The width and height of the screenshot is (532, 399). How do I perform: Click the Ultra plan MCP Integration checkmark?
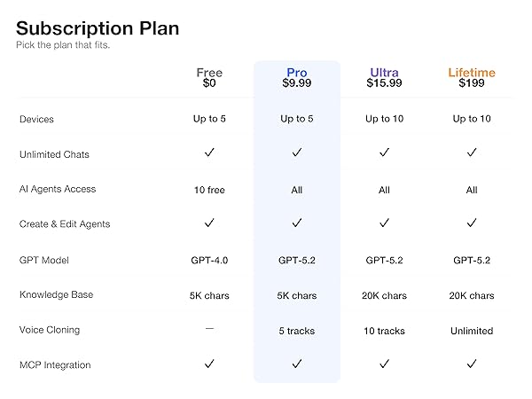[x=384, y=364]
